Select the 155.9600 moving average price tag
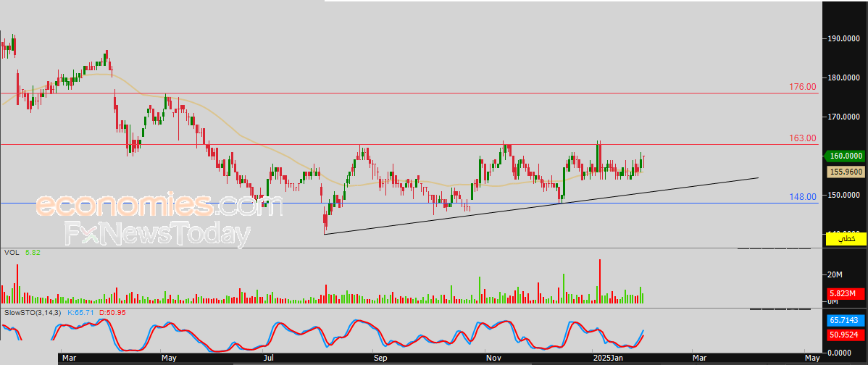The width and height of the screenshot is (868, 365). [846, 172]
